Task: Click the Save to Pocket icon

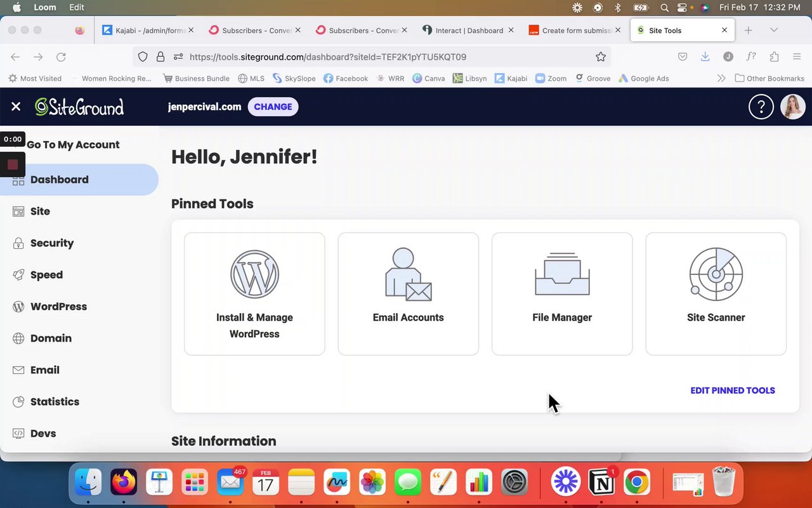Action: 683,57
